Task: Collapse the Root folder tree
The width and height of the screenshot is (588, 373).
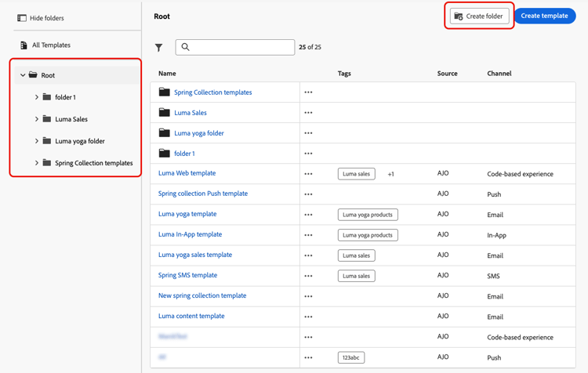Action: [x=23, y=75]
